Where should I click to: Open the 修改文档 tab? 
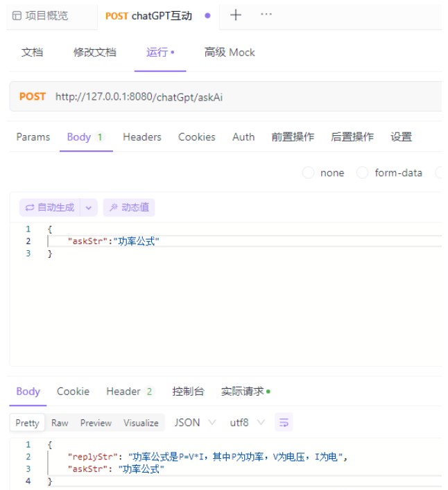[95, 52]
